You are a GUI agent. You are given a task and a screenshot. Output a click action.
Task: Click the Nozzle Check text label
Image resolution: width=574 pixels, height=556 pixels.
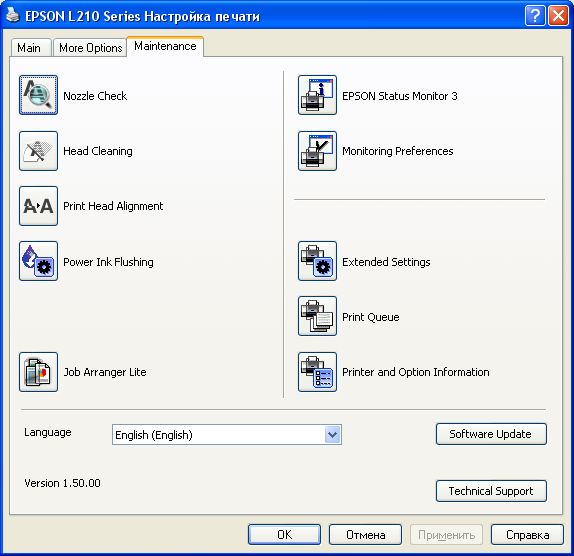[x=95, y=96]
